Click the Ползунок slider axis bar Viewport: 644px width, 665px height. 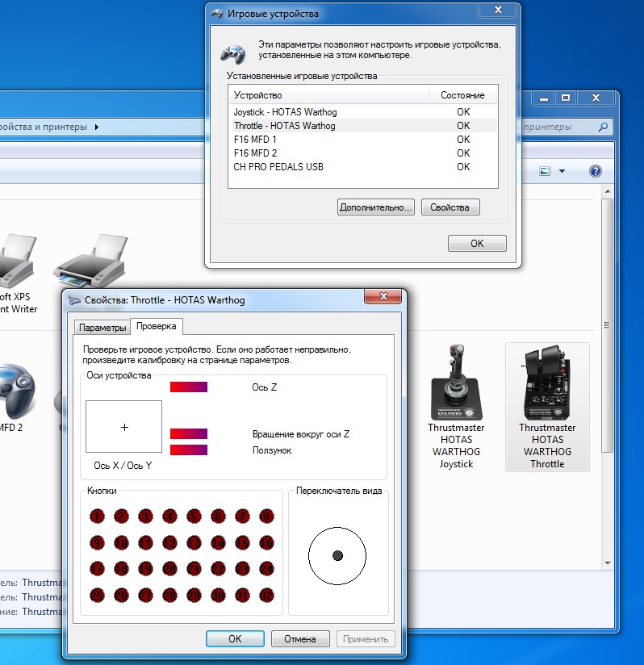pos(189,450)
